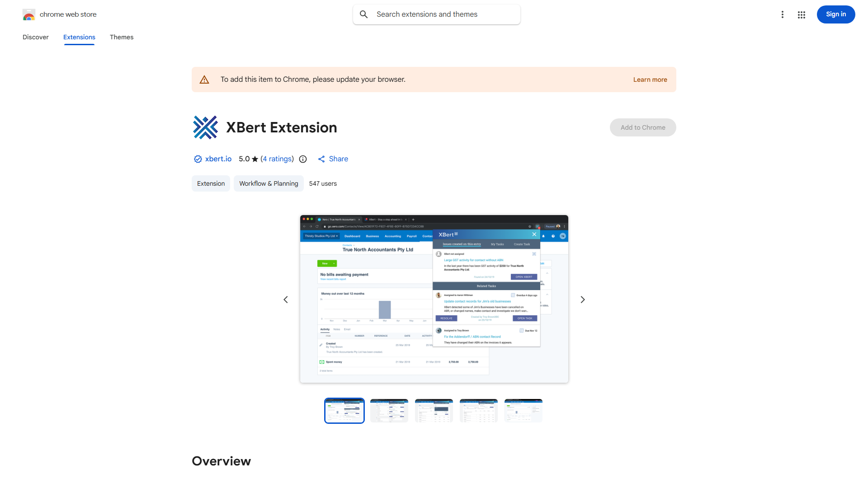Switch to the Discover tab
The height and width of the screenshot is (488, 868).
[x=36, y=37]
